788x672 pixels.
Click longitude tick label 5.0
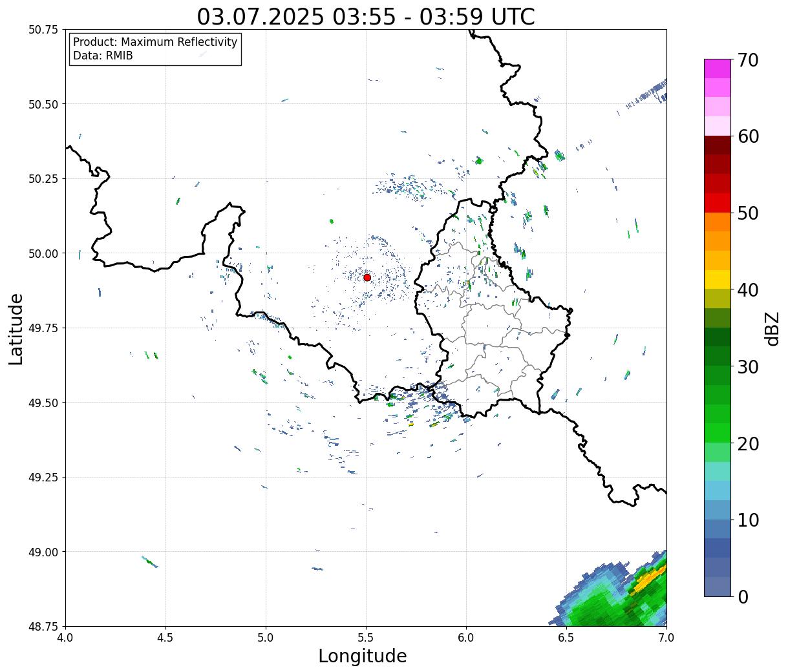(266, 637)
